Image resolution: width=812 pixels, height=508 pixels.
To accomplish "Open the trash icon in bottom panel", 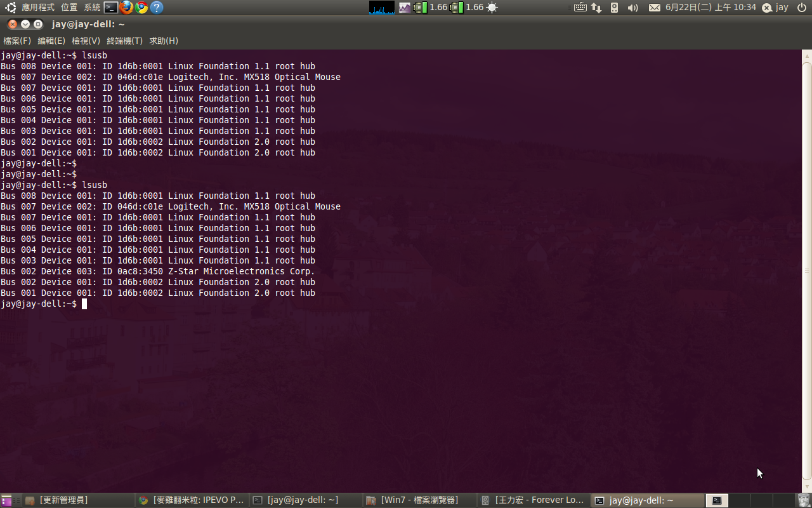I will 804,500.
